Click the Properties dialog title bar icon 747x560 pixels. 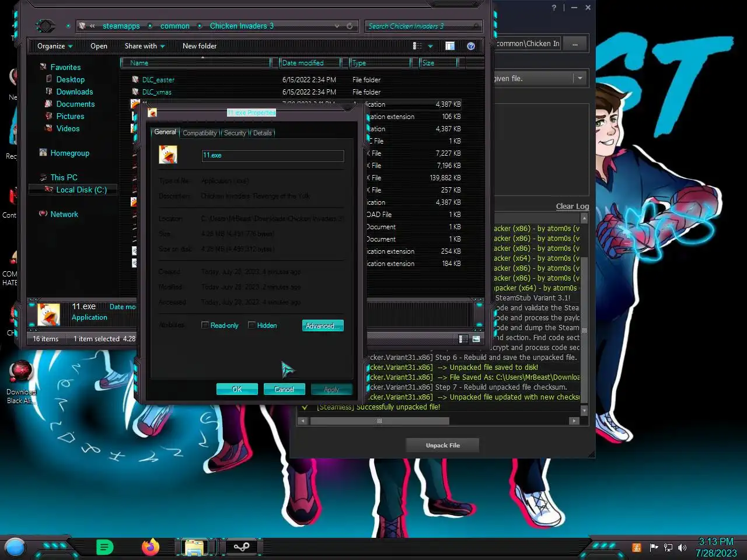(x=152, y=113)
